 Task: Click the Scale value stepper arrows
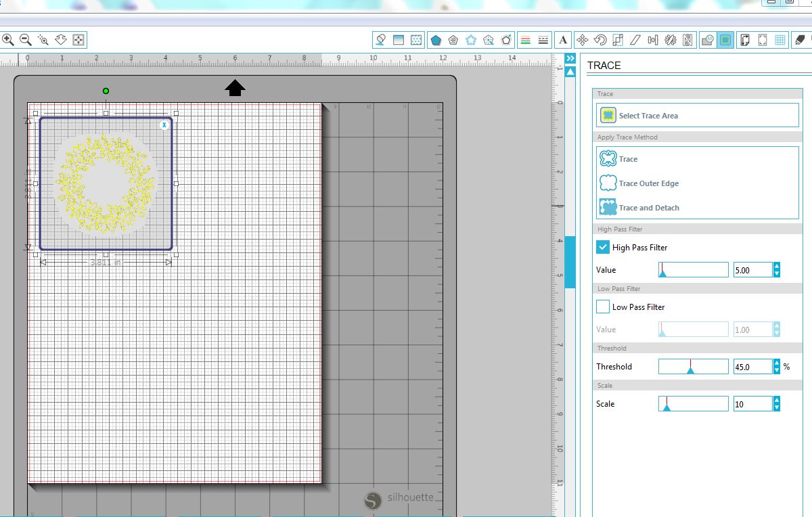[x=776, y=404]
